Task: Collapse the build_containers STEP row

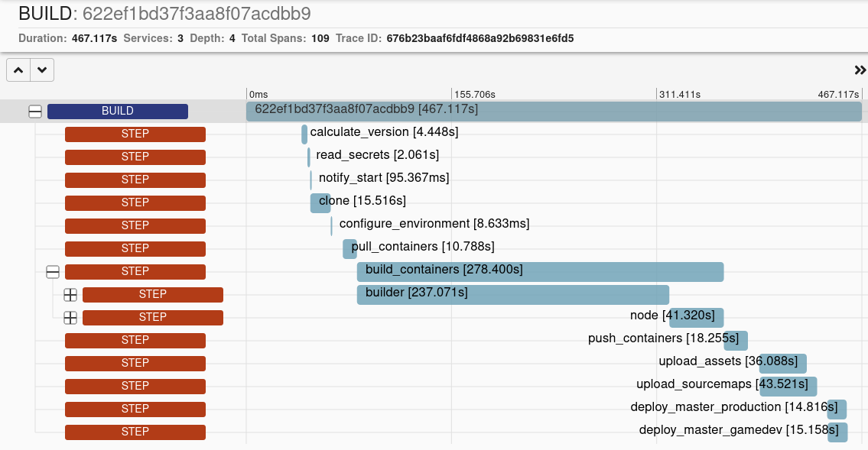Action: (53, 272)
